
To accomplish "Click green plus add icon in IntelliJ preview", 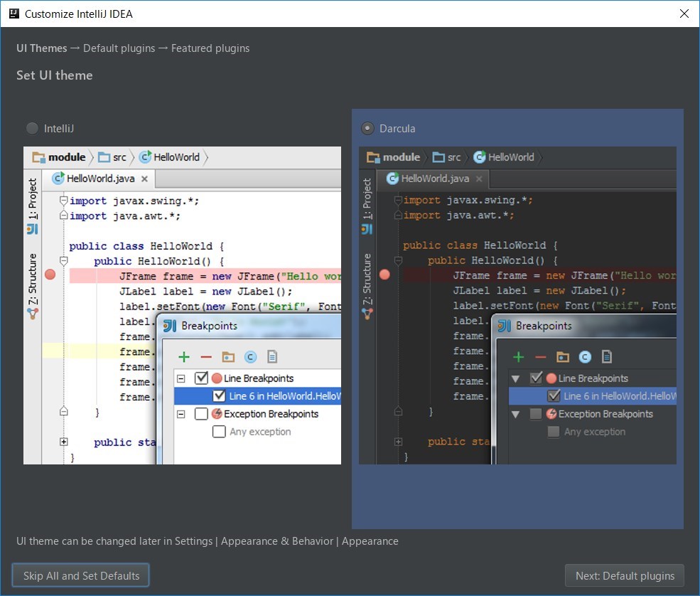I will [184, 356].
